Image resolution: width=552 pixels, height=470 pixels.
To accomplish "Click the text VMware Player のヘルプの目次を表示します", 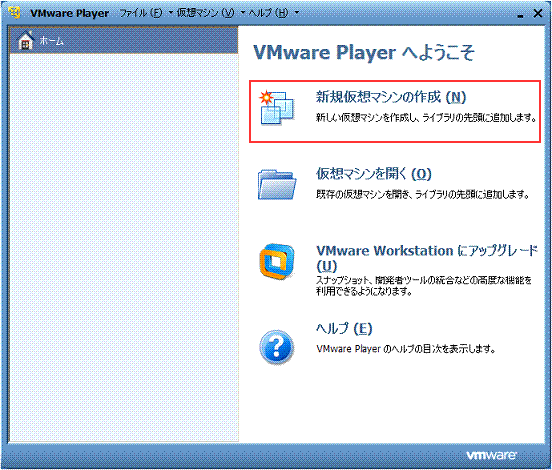I will pos(406,349).
